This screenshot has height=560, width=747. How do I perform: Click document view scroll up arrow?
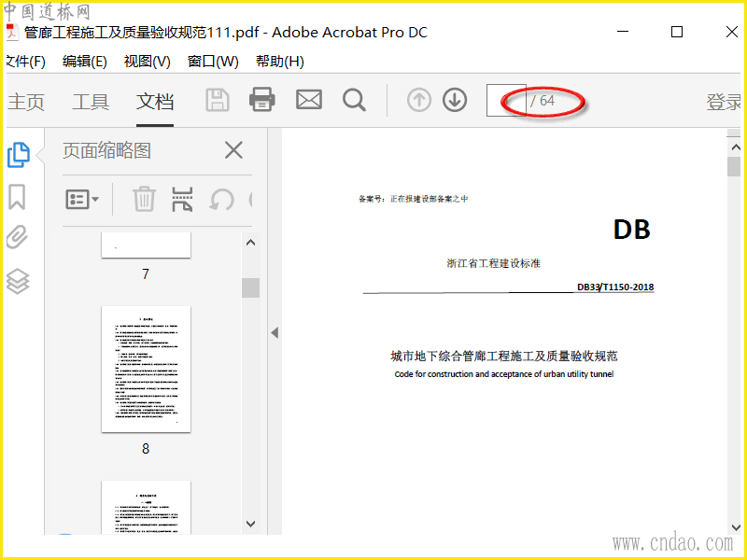point(736,147)
